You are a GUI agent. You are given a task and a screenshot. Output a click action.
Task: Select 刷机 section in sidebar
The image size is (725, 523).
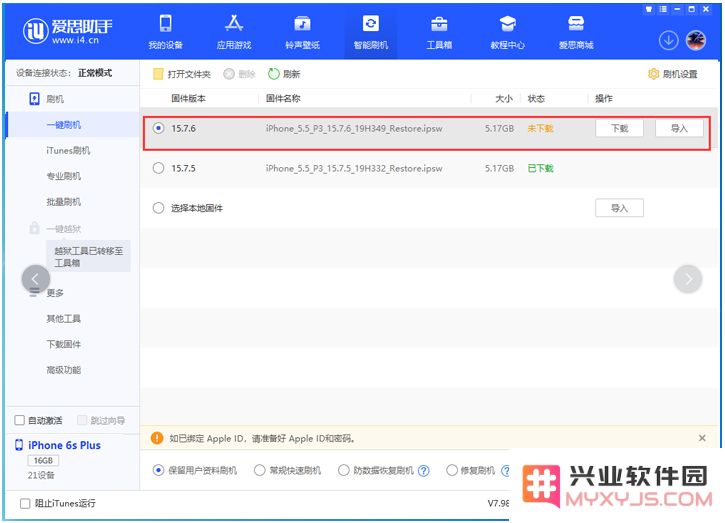tap(46, 99)
